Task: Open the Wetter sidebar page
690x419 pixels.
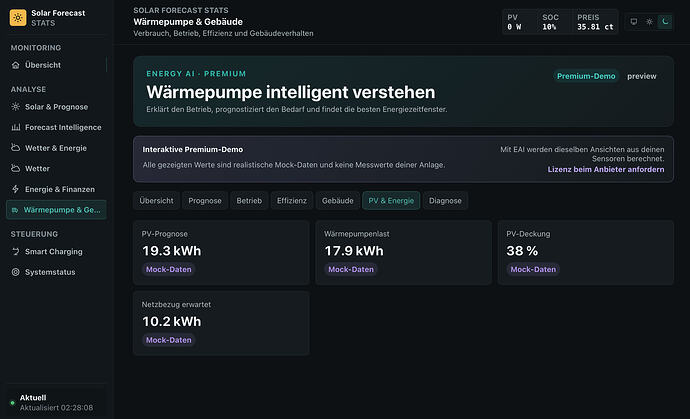Action: point(56,168)
